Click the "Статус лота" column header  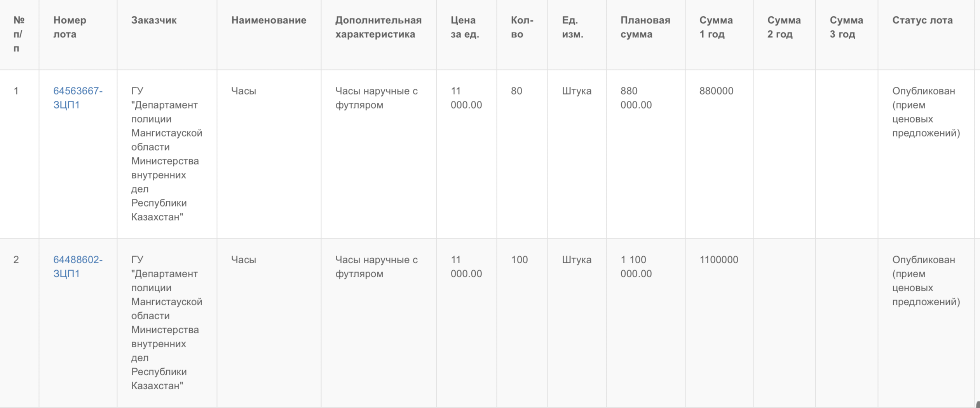click(922, 20)
